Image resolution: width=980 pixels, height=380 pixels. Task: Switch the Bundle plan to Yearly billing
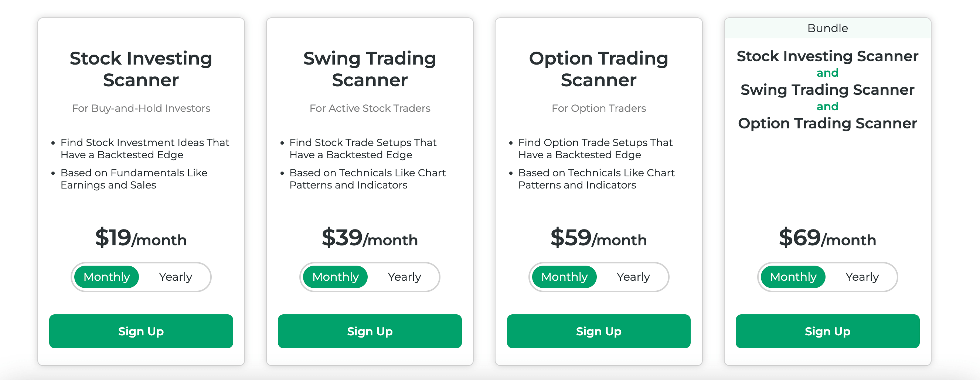(863, 277)
